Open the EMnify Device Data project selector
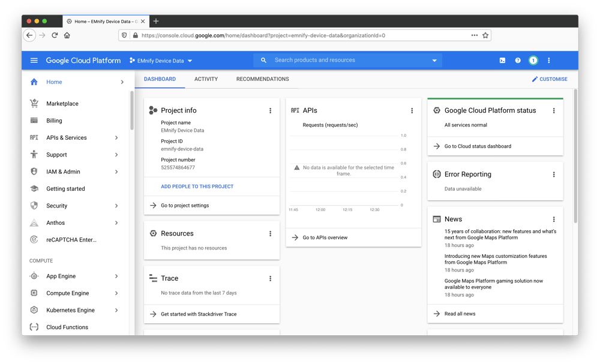Screen dimensions: 600x364 (x=161, y=61)
